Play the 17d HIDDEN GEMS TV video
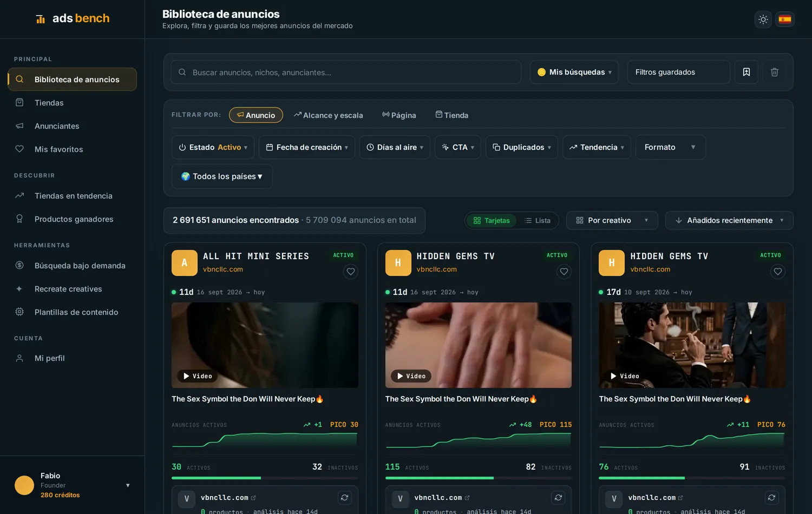The width and height of the screenshot is (812, 514). point(625,376)
